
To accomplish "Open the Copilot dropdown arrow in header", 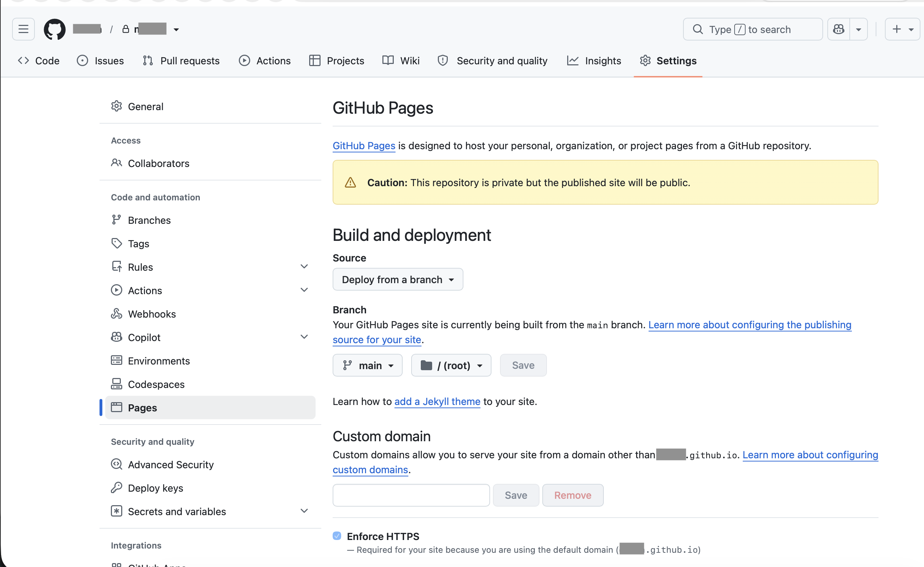I will pos(858,29).
